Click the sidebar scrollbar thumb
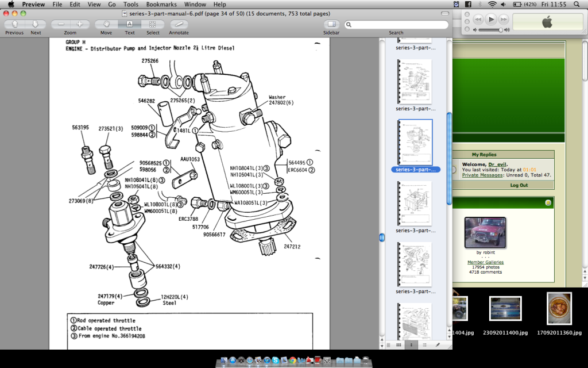The height and width of the screenshot is (368, 588). coord(449,159)
